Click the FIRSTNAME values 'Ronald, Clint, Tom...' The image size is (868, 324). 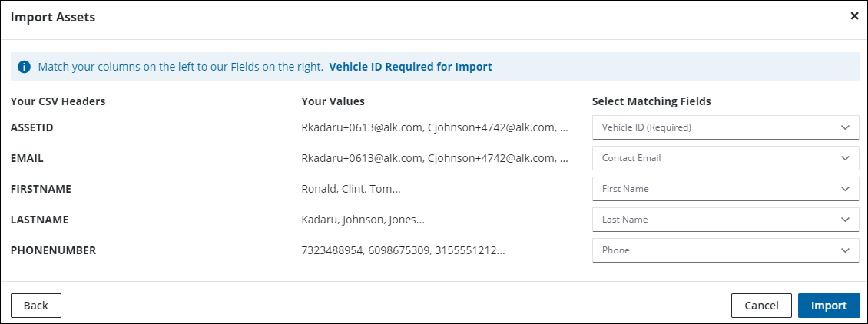click(351, 189)
